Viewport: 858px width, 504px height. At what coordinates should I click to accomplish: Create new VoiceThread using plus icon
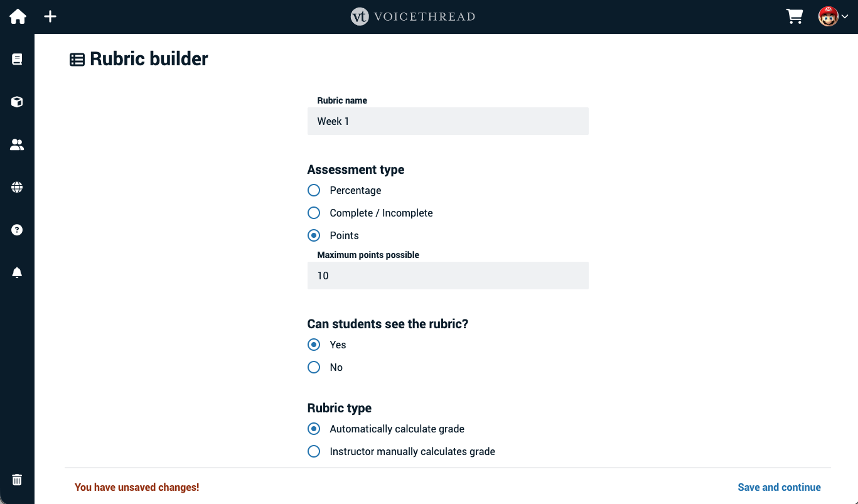point(50,16)
